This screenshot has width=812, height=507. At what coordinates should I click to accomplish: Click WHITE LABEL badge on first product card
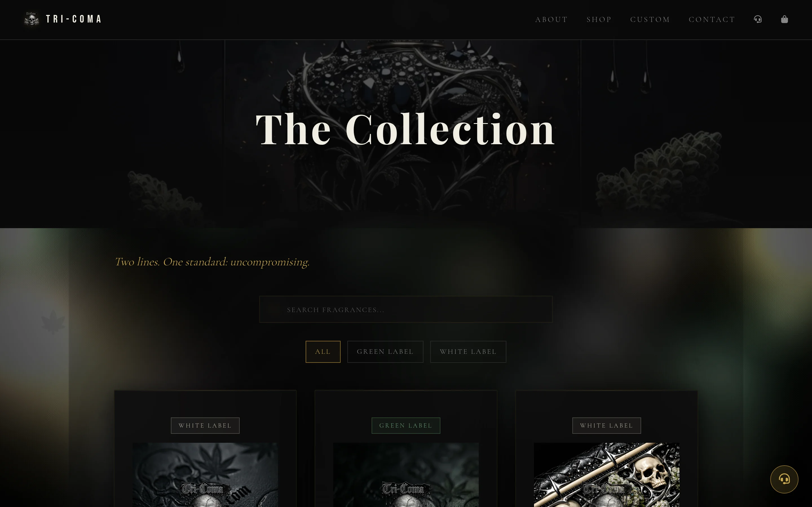click(x=205, y=426)
